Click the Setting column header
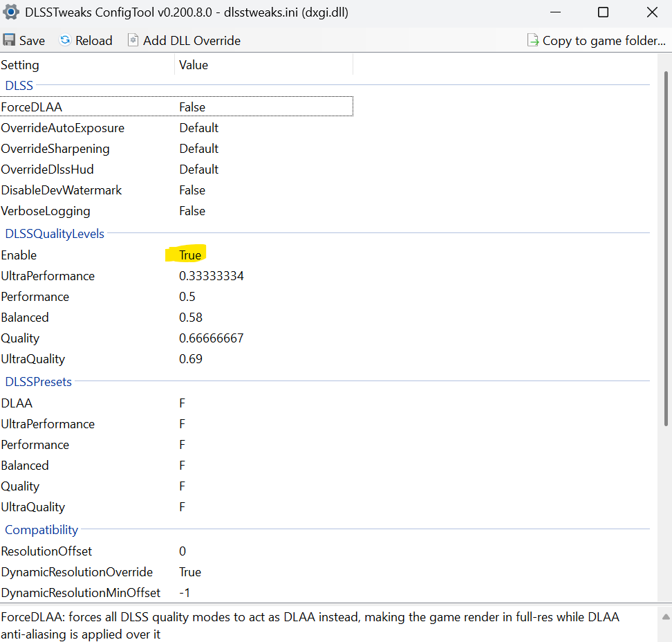This screenshot has width=672, height=642. pyautogui.click(x=20, y=65)
